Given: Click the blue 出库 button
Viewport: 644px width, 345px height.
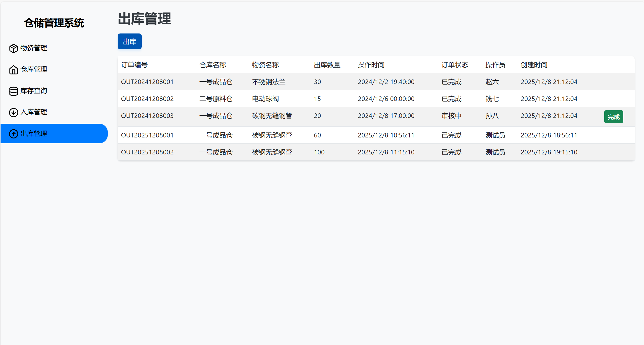Looking at the screenshot, I should click(129, 41).
